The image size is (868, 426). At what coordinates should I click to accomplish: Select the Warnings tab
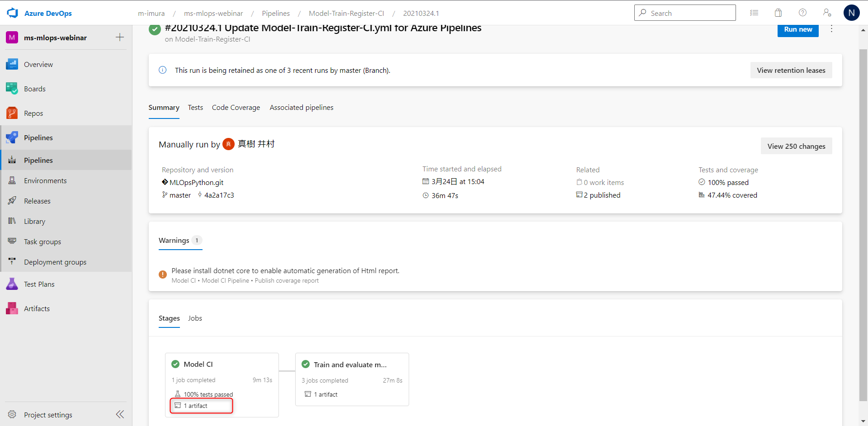pyautogui.click(x=180, y=241)
